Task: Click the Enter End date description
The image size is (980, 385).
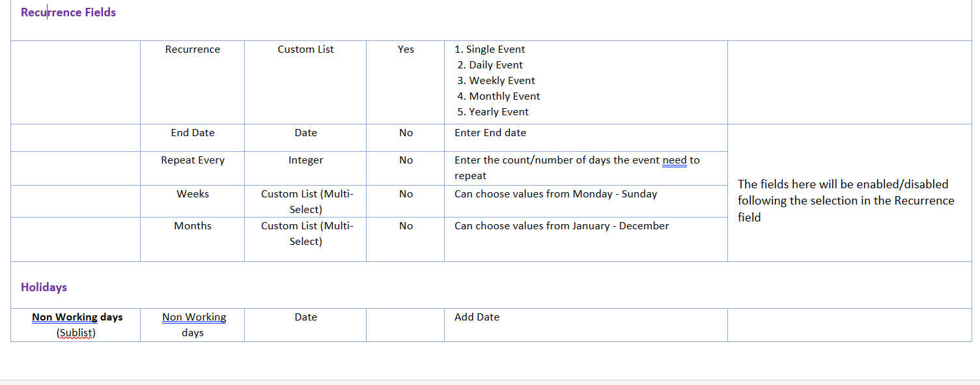Action: pos(490,133)
